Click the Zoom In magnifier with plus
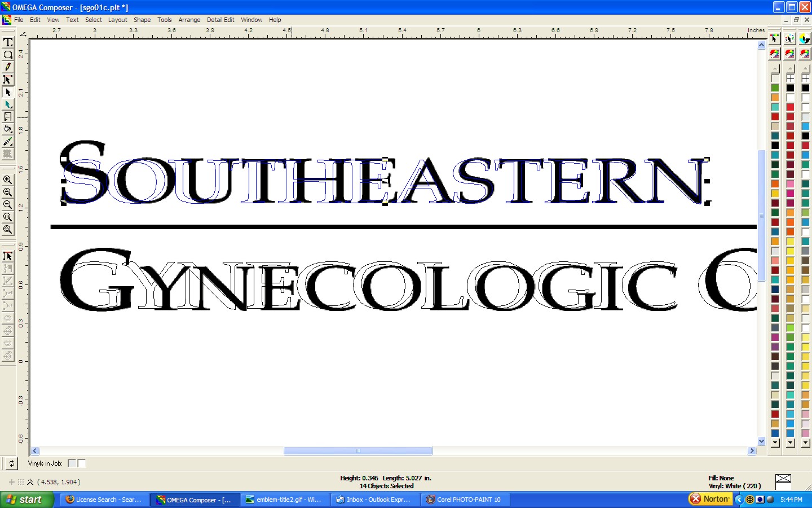812x508 pixels. 8,180
